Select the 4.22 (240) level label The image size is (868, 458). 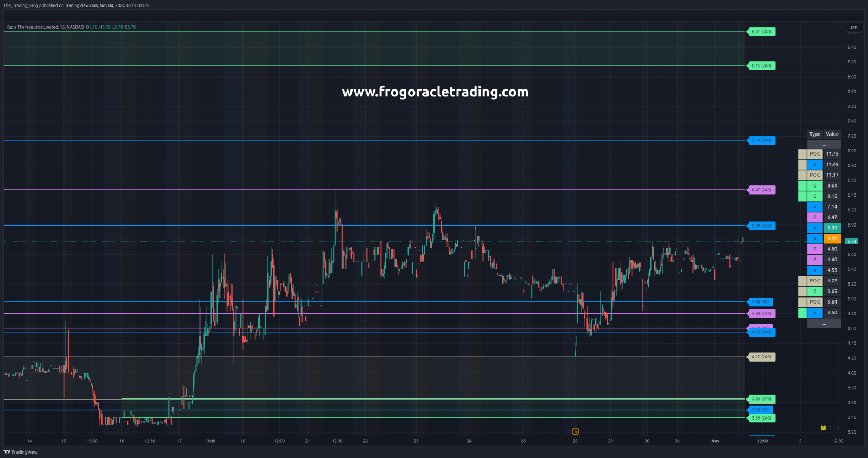762,357
